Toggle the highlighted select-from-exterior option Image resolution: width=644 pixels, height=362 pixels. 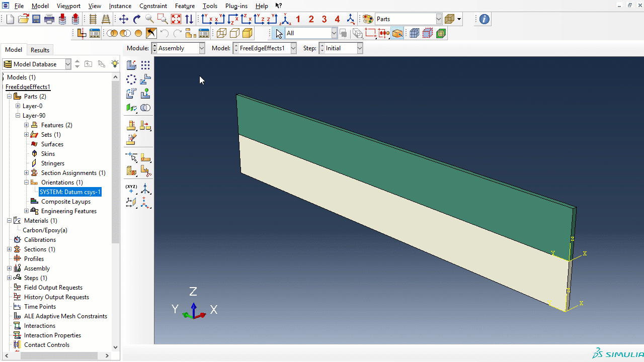point(397,33)
